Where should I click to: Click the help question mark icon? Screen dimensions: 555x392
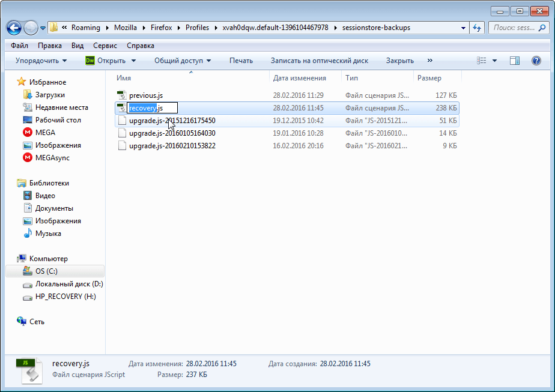(536, 61)
